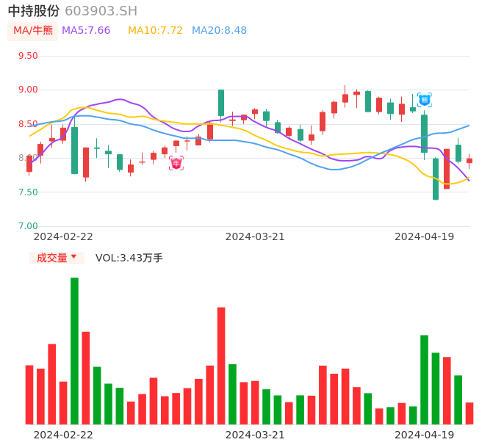This screenshot has width=504, height=445.
Task: Click the stock name 中持股份
Action: click(x=34, y=11)
